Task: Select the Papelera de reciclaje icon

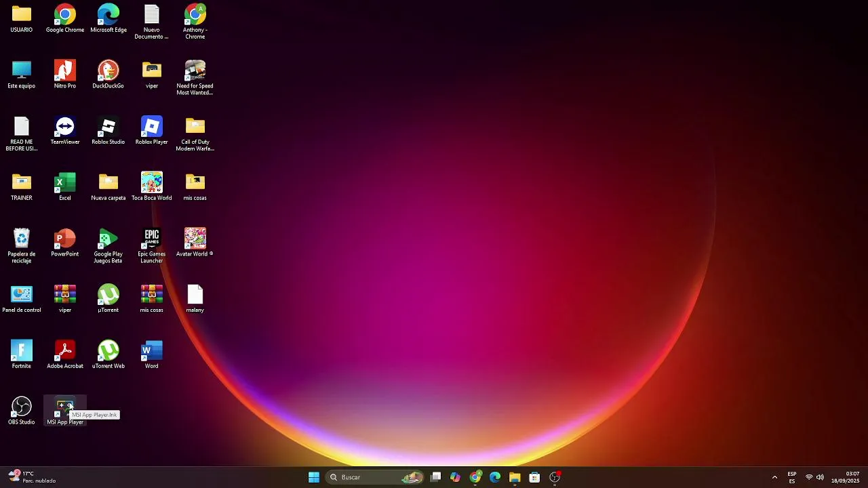Action: click(22, 246)
